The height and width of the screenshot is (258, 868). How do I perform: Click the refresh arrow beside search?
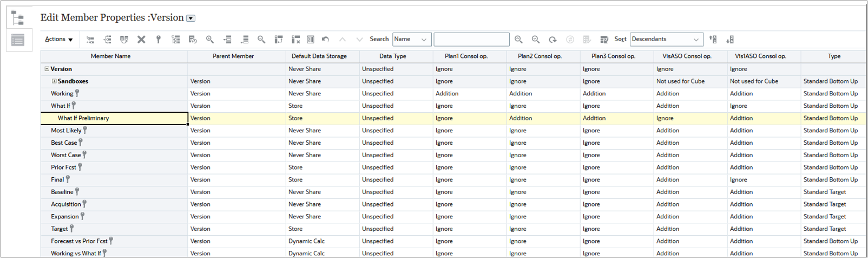(x=553, y=39)
